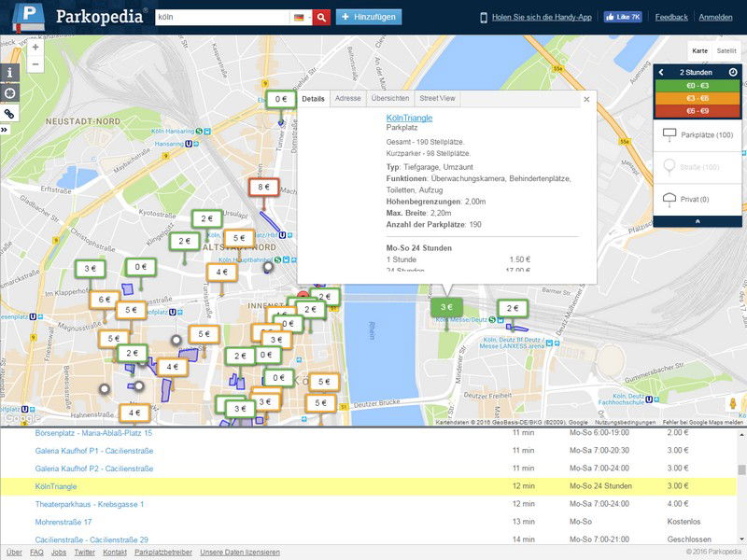The image size is (747, 560).
Task: Open Galeria Kaufhof P2 - Cäcilienstraße entry
Action: (94, 469)
